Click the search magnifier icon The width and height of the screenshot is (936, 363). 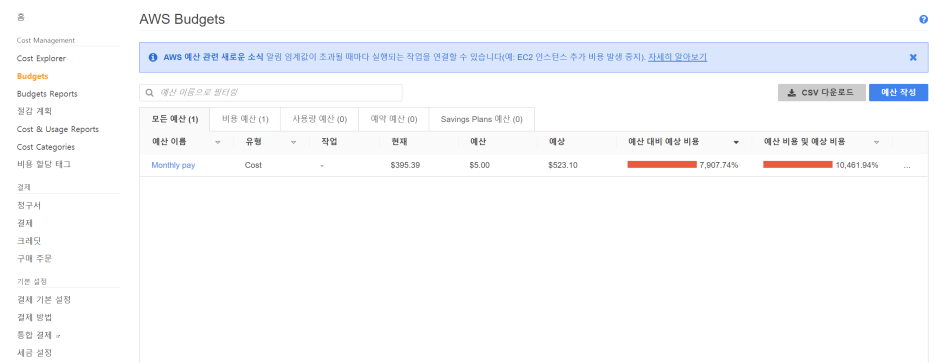pos(150,93)
